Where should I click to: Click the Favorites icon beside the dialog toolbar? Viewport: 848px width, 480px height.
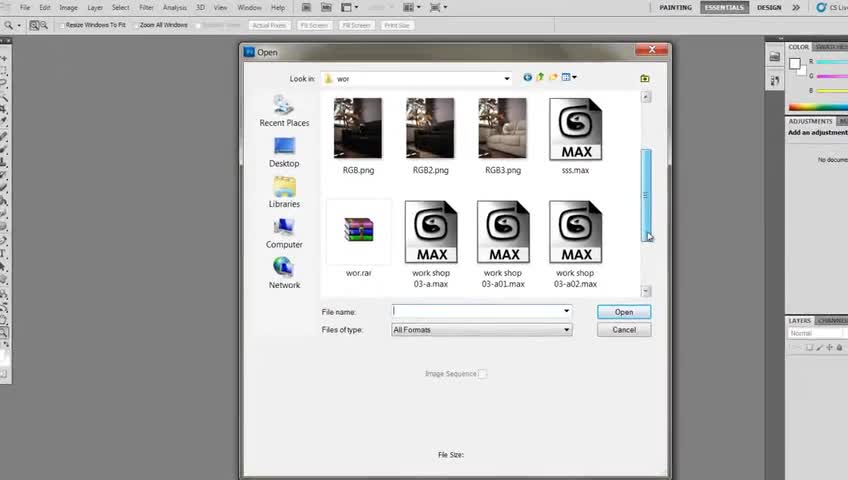645,78
